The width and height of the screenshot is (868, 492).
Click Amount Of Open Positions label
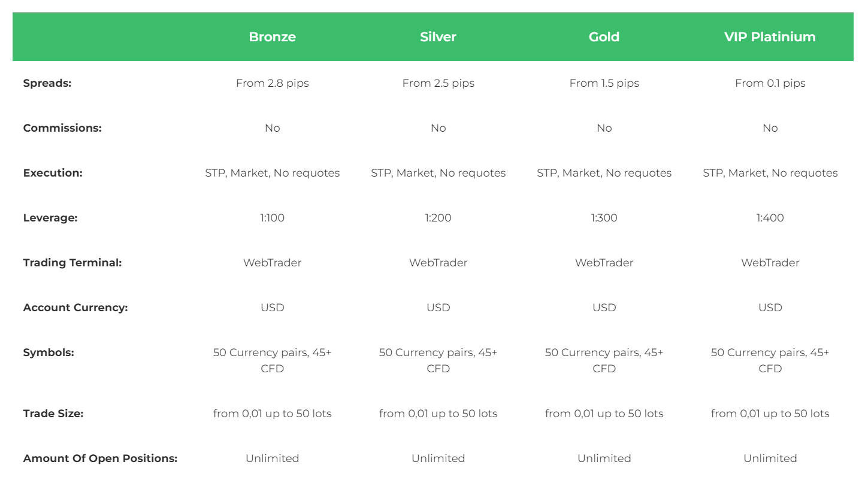101,458
